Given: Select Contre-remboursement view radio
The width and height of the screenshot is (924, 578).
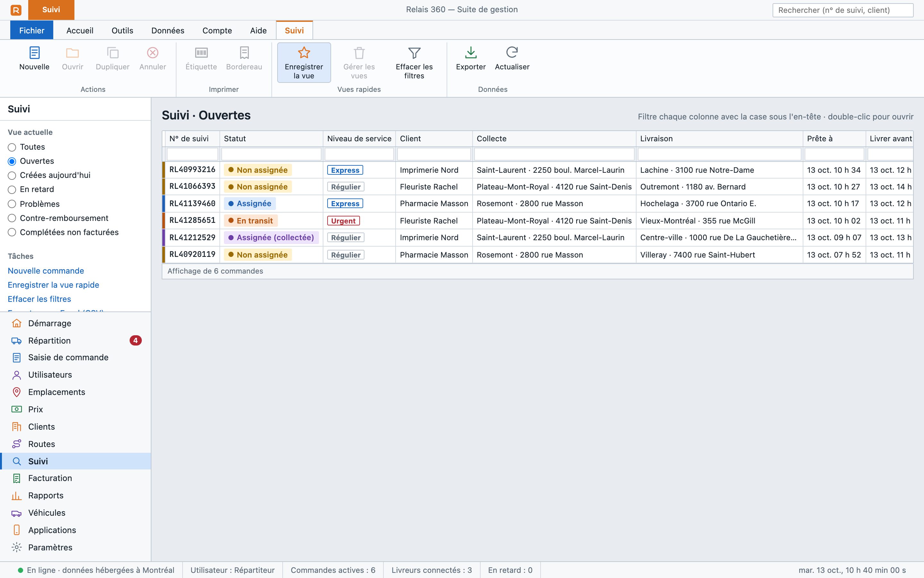Looking at the screenshot, I should [x=12, y=218].
